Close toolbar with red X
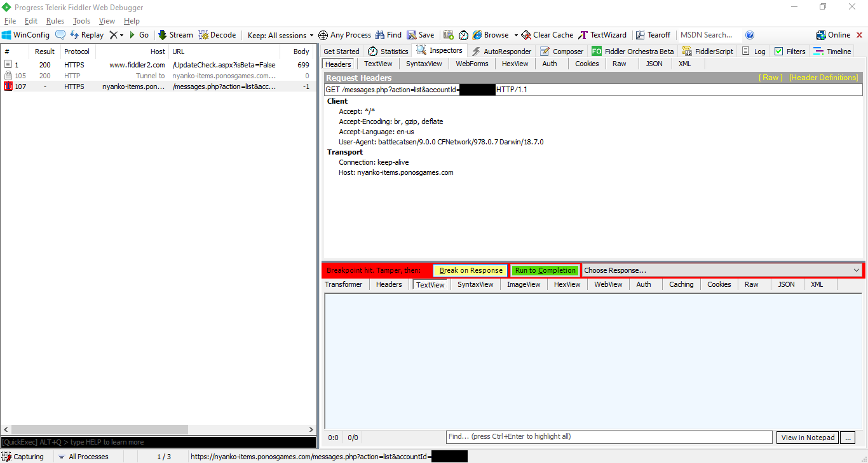The image size is (868, 463). click(860, 35)
